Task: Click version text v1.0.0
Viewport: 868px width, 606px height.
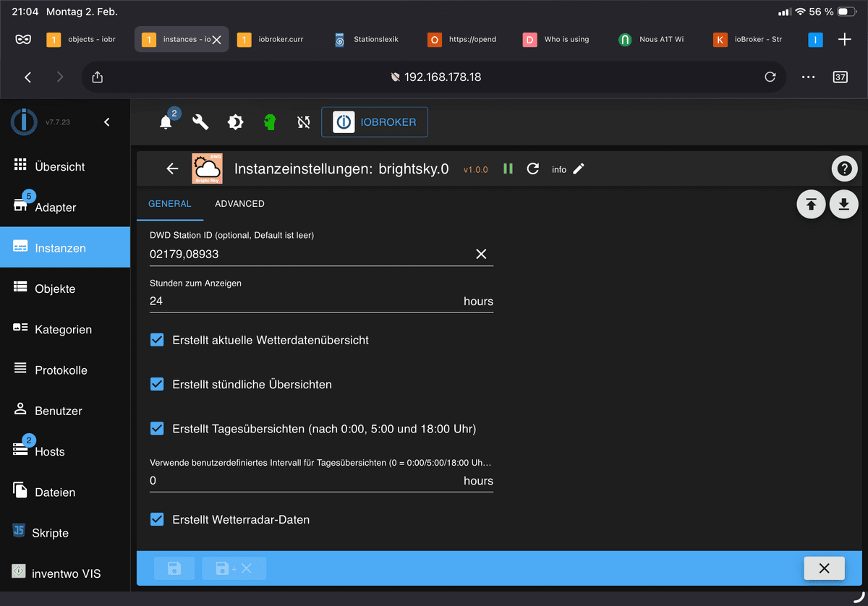Action: (x=475, y=169)
